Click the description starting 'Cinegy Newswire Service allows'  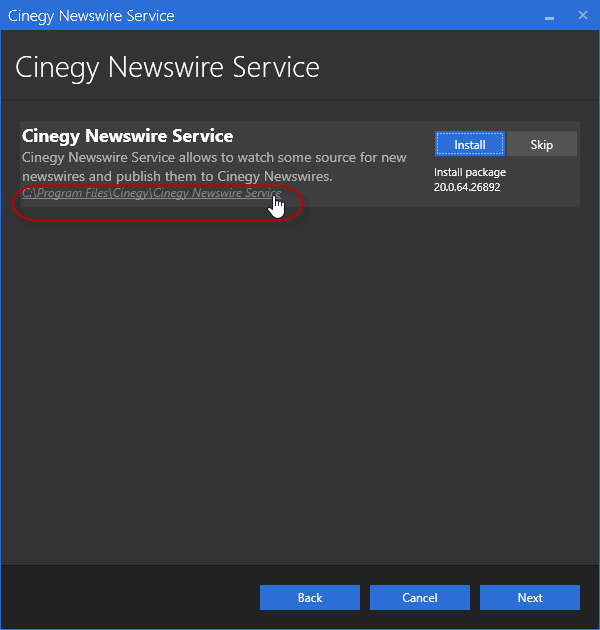(x=214, y=167)
